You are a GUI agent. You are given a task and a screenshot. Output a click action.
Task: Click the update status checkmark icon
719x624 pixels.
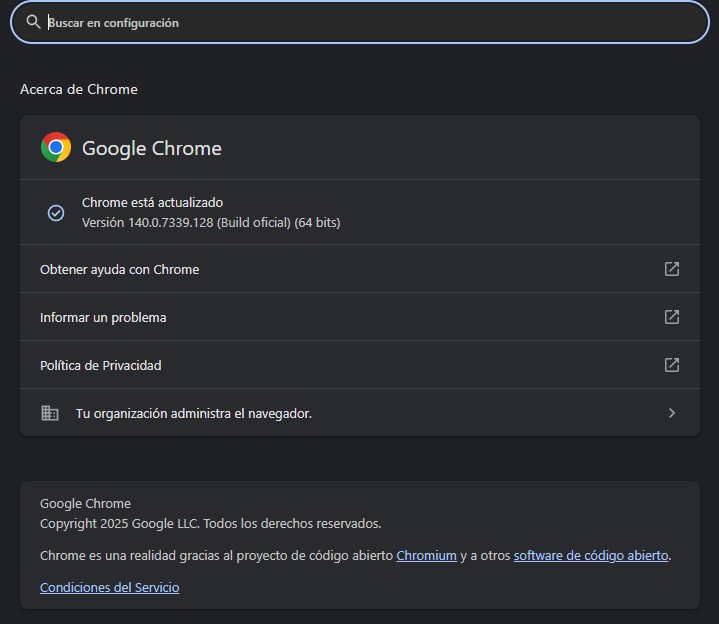point(56,212)
